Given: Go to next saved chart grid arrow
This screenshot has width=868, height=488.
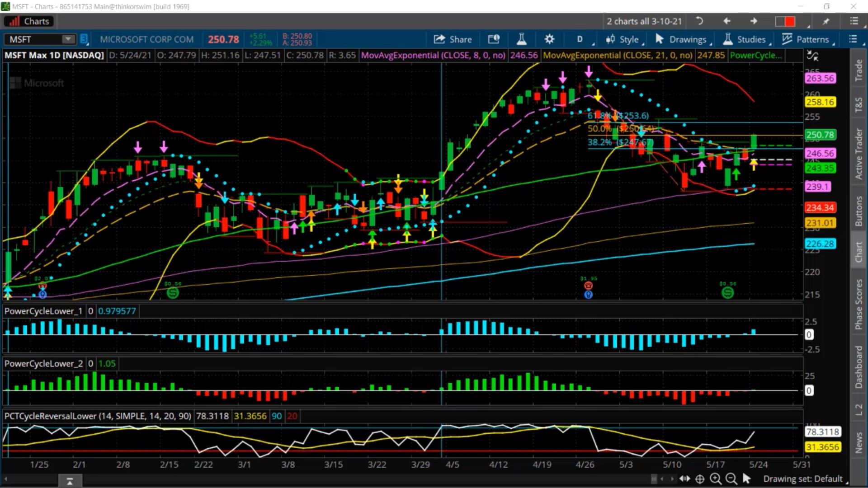Looking at the screenshot, I should click(x=754, y=21).
